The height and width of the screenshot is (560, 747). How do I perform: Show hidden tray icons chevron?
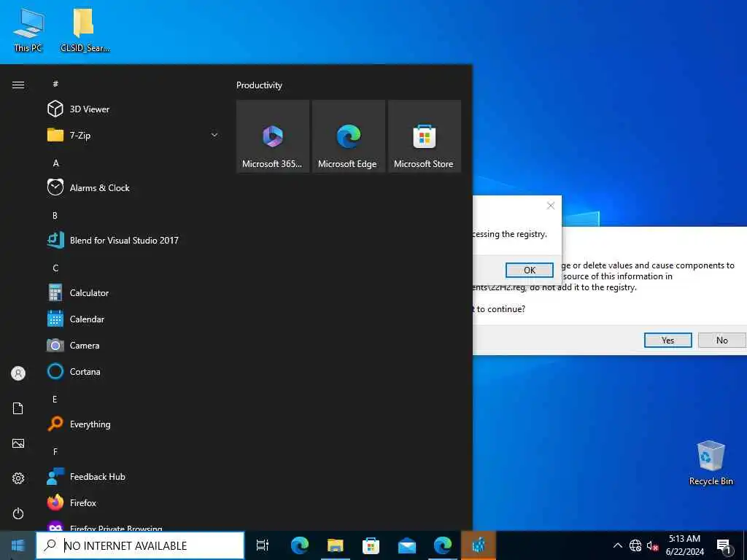point(617,545)
